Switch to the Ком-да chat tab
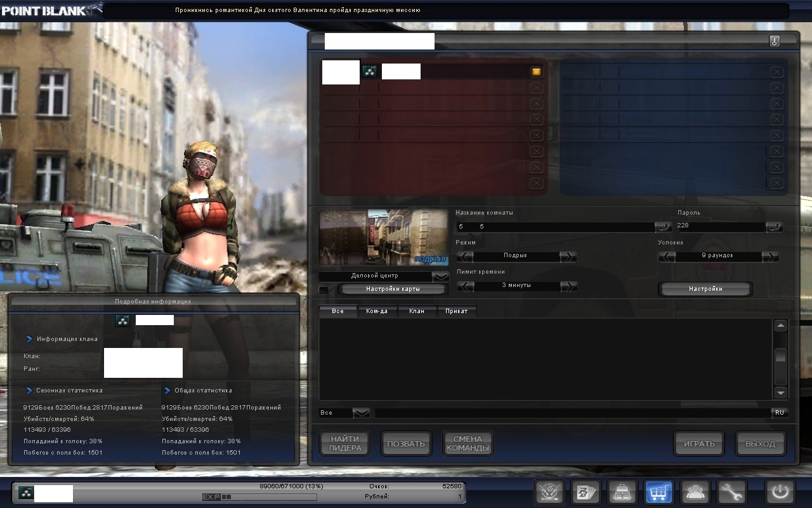This screenshot has width=812, height=508. (377, 311)
